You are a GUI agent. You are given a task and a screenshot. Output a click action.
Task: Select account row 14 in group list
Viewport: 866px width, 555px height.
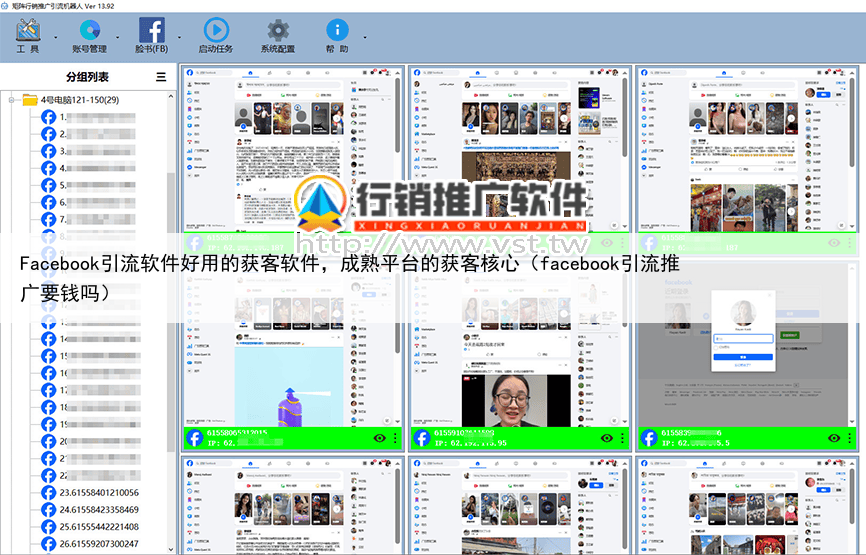91,339
